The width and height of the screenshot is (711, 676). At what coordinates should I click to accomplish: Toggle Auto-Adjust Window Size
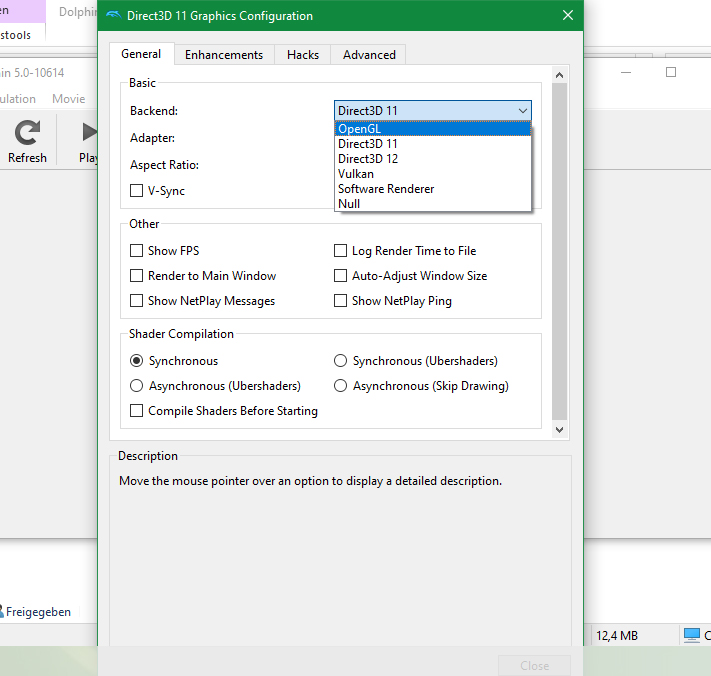[x=341, y=276]
